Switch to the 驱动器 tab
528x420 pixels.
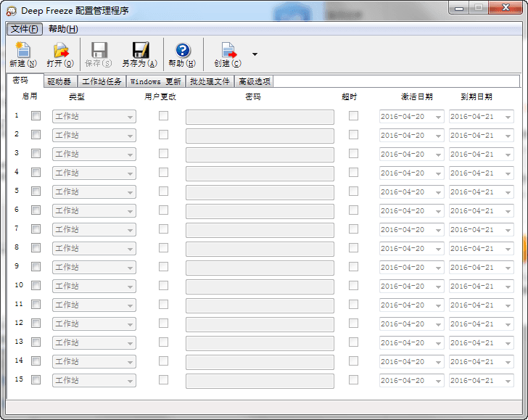click(x=59, y=81)
